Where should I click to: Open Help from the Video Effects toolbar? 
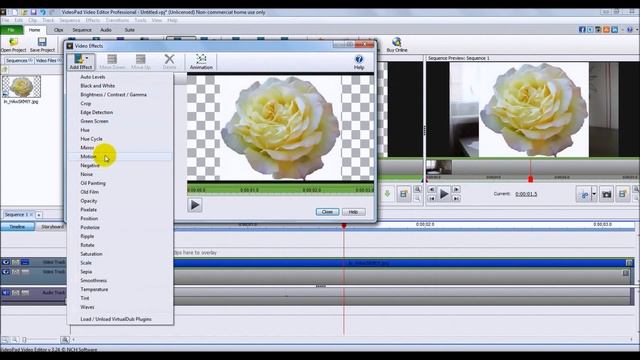[x=359, y=62]
